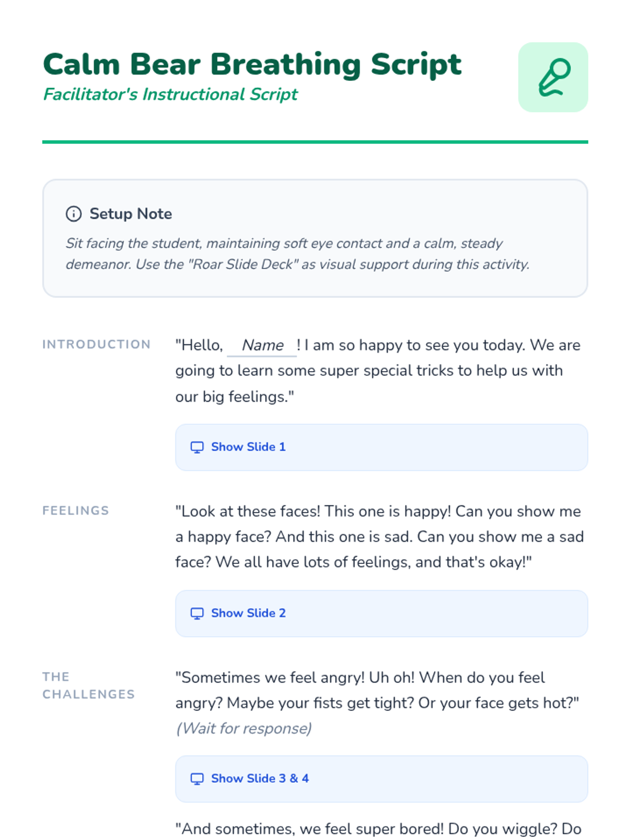This screenshot has height=840, width=630.
Task: Click monitor icon beside Show Slide 3 & 4
Action: click(197, 779)
